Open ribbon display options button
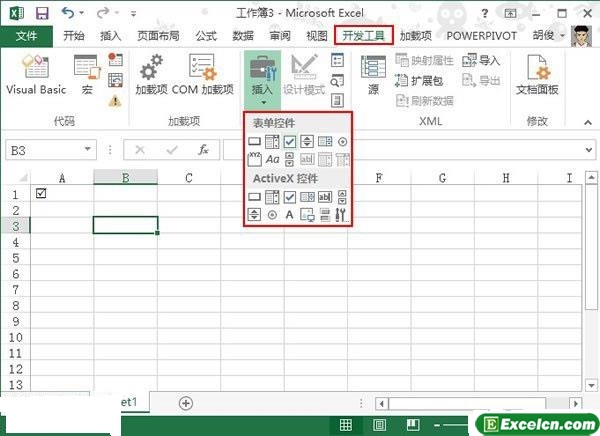 pyautogui.click(x=510, y=14)
